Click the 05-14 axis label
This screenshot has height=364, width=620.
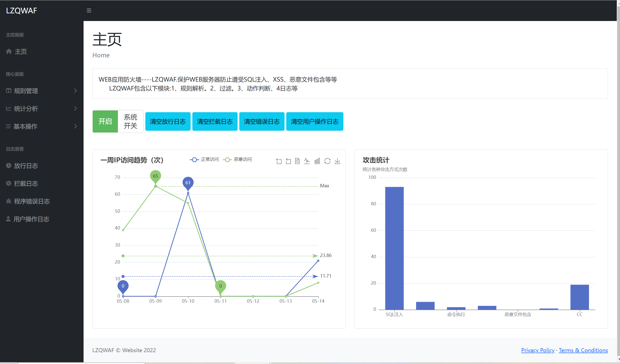pyautogui.click(x=318, y=301)
